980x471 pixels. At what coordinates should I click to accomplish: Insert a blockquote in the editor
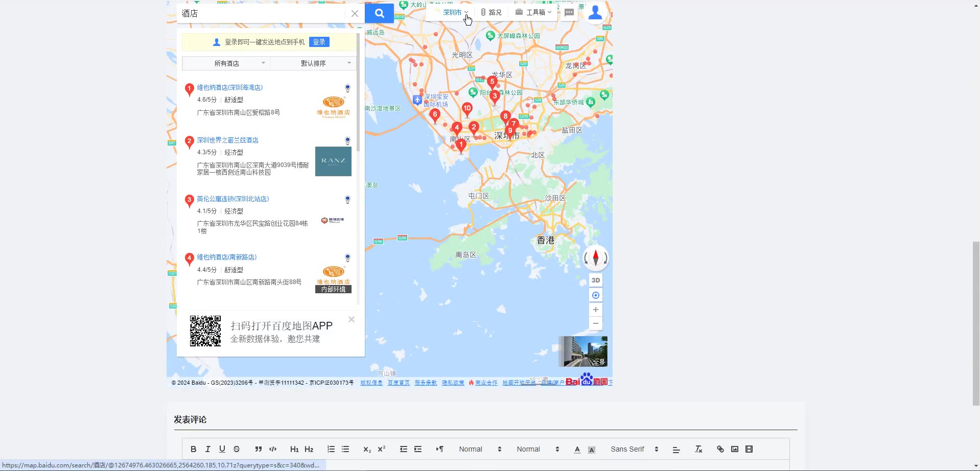tap(259, 449)
